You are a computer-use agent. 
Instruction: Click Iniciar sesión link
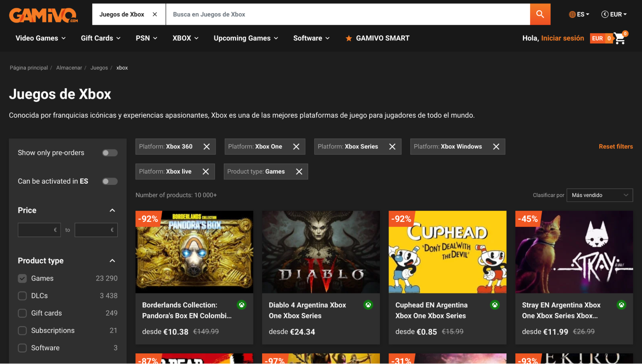(562, 38)
